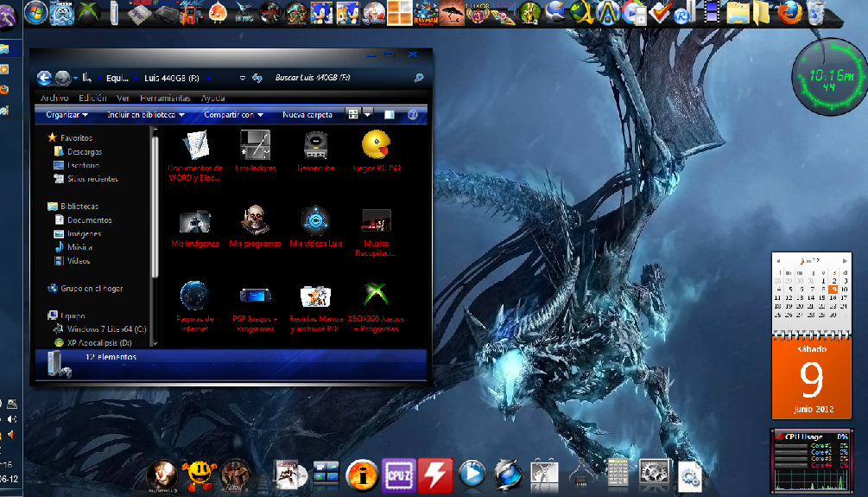Open the PSP Juegos + Programas folder
The image size is (868, 497).
[x=255, y=308]
